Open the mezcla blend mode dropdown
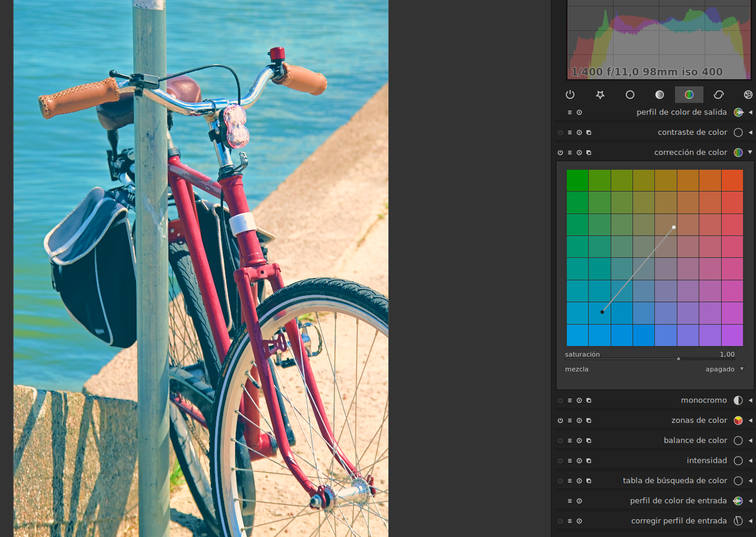 (654, 369)
